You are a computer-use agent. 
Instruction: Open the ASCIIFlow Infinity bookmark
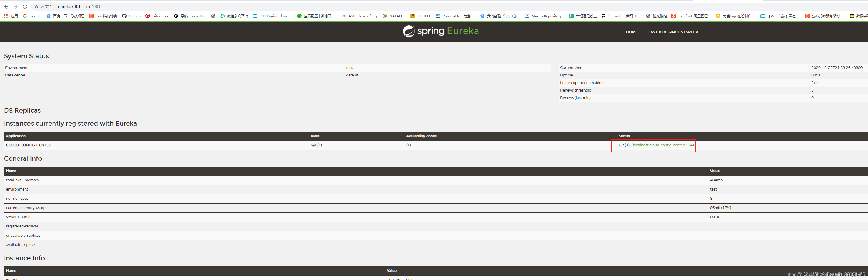tap(360, 16)
